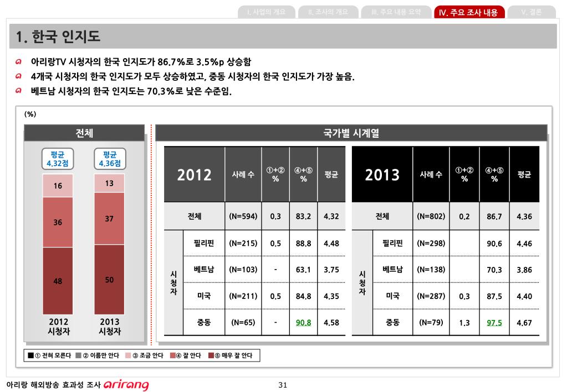Screen dimensions: 567x392
Task: Click the '전체' panel header
Action: (84, 133)
